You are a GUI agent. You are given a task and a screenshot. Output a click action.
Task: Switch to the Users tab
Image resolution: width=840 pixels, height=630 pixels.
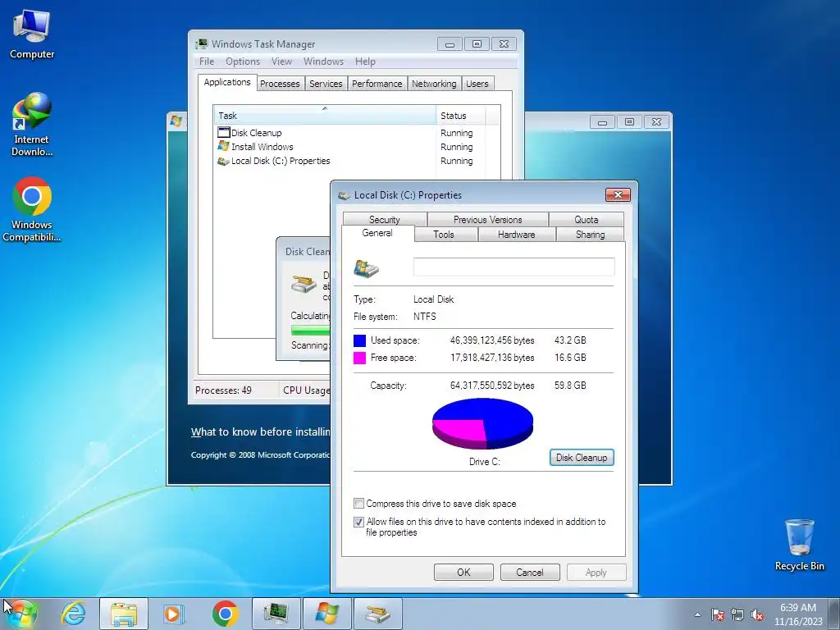(x=477, y=84)
